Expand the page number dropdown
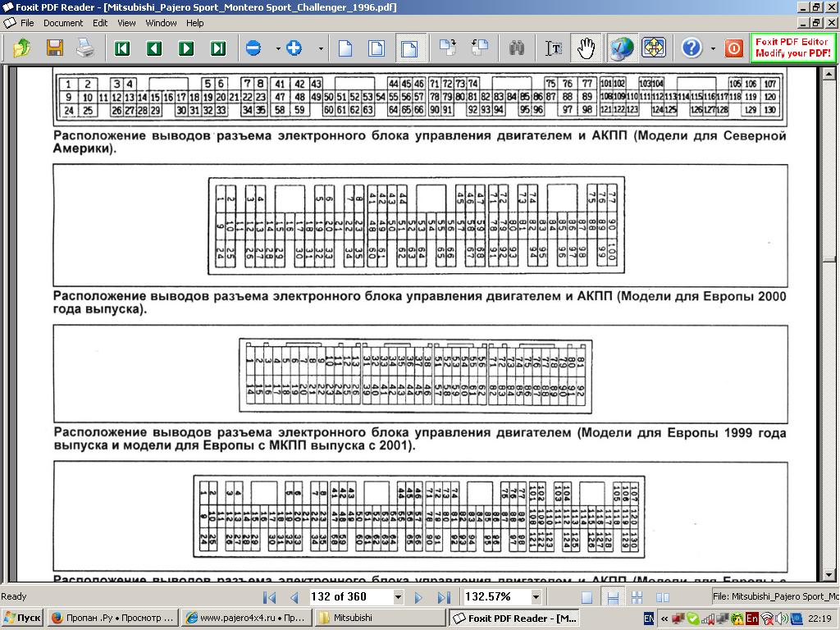Viewport: 840px width, 630px height. point(399,597)
